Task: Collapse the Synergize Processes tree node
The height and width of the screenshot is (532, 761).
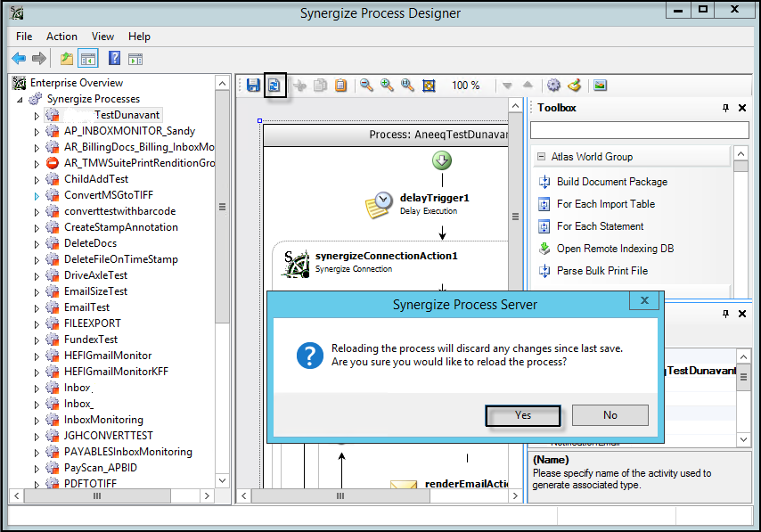Action: pos(20,100)
